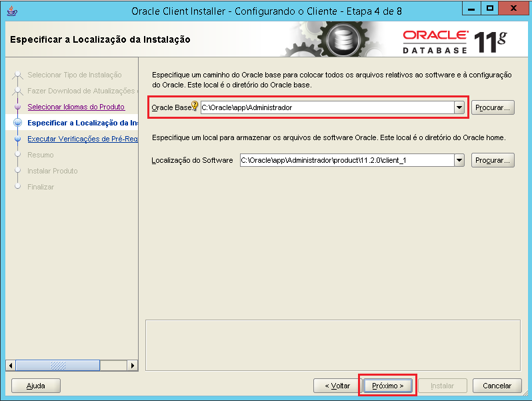Open the Selecionar Idiomas do Produto step

coord(76,107)
